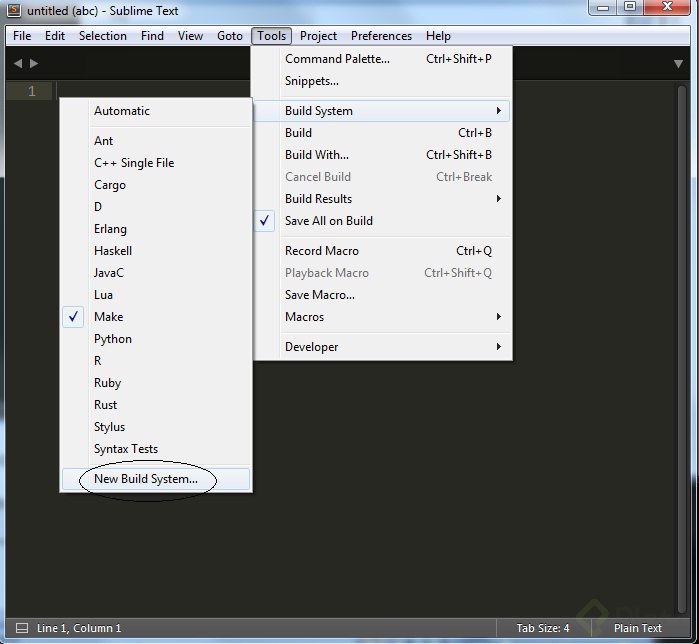The height and width of the screenshot is (644, 699).
Task: Open the Selection menu
Action: coord(103,36)
